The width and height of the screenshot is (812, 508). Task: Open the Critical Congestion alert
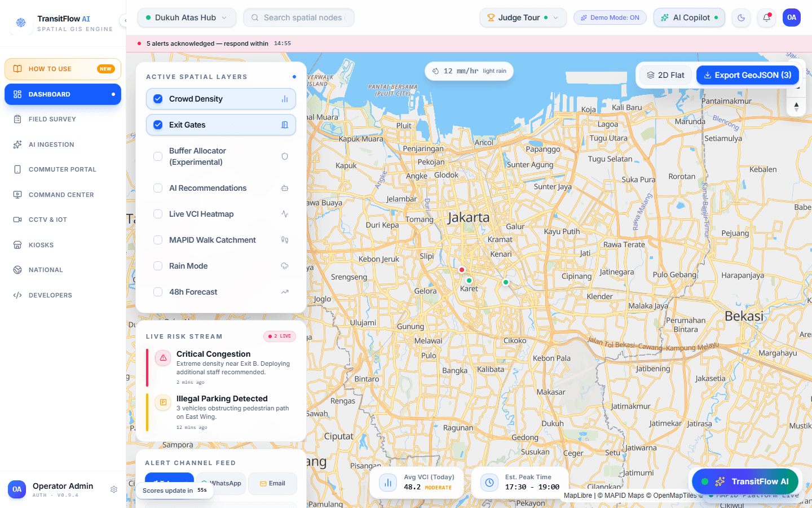coord(221,367)
